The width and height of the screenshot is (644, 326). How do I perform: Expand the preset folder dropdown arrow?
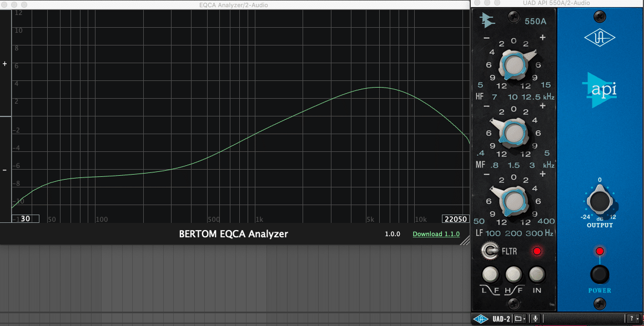[525, 319]
